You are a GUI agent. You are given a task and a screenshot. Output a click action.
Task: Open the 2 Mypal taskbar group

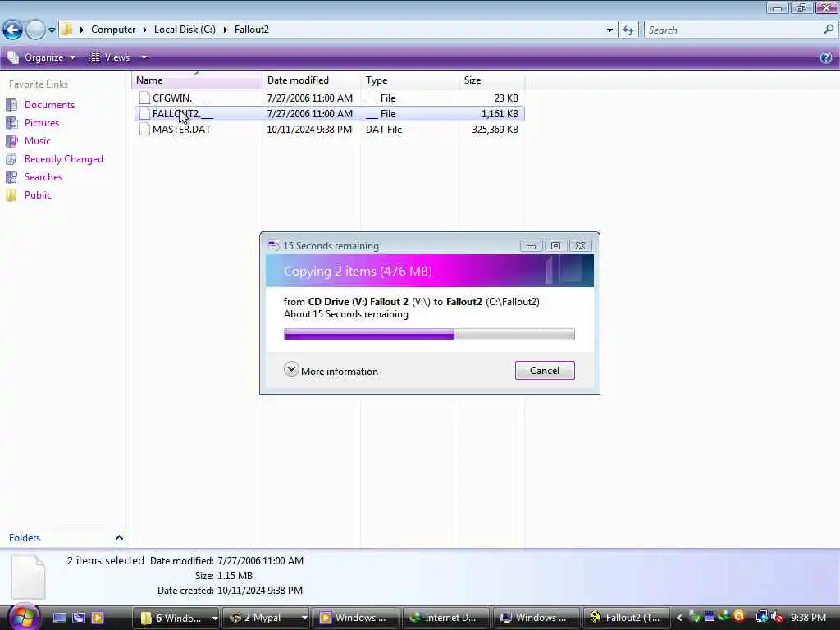(266, 618)
